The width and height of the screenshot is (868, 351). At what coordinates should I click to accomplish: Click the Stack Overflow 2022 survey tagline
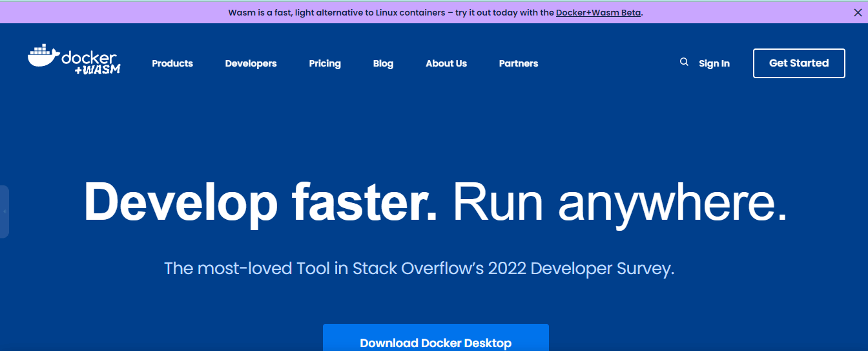coord(419,268)
